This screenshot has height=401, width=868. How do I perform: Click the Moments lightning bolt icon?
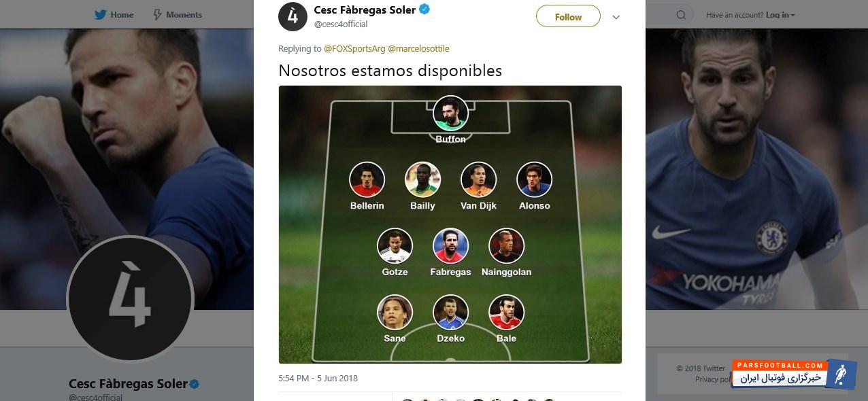tap(158, 14)
